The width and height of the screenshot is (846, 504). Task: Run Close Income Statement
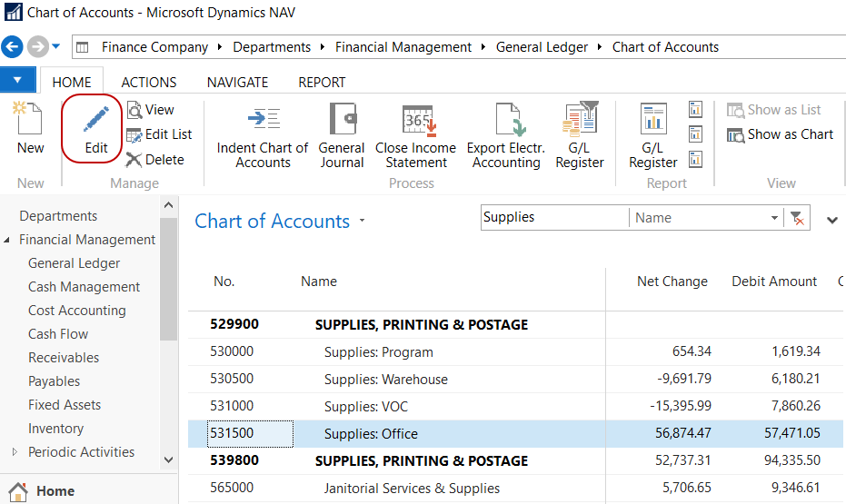pyautogui.click(x=416, y=120)
